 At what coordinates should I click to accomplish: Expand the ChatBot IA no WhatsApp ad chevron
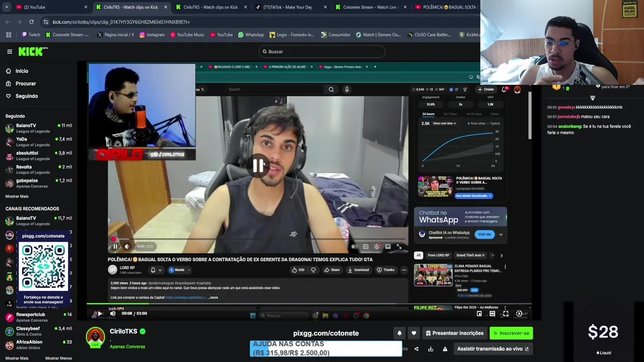pyautogui.click(x=501, y=234)
